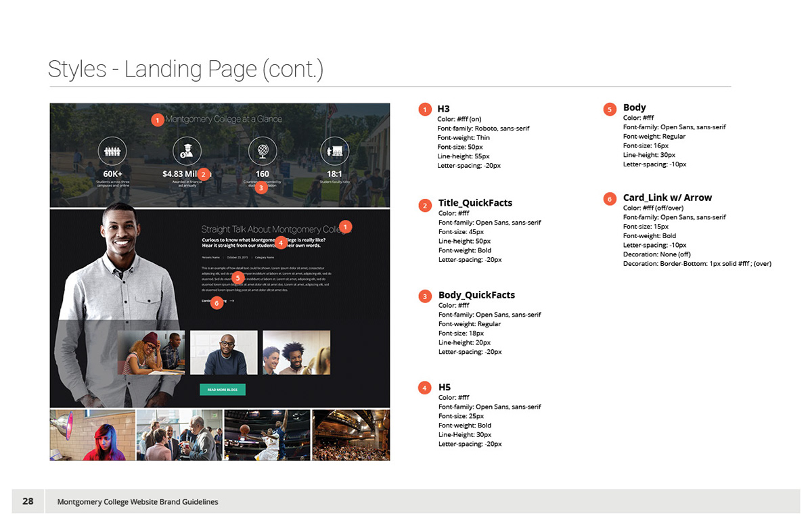
Task: Click 'Montgomery College Website Brand Guidelines' footer text
Action: tap(138, 502)
